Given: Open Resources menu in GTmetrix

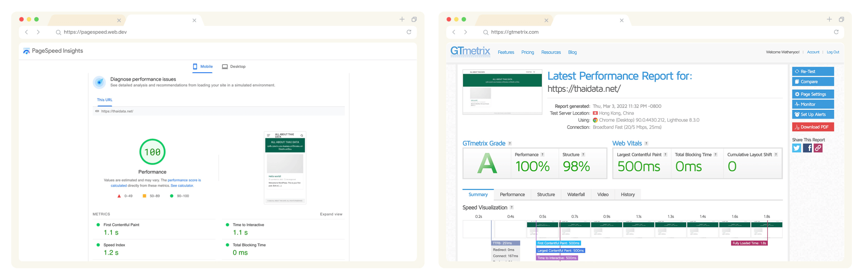Looking at the screenshot, I should click(x=551, y=52).
